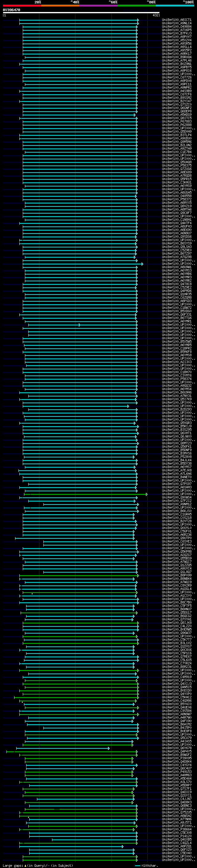Click hit label UniRef100_C1E7B4
The width and height of the screenshot is (197, 868).
[177, 152]
